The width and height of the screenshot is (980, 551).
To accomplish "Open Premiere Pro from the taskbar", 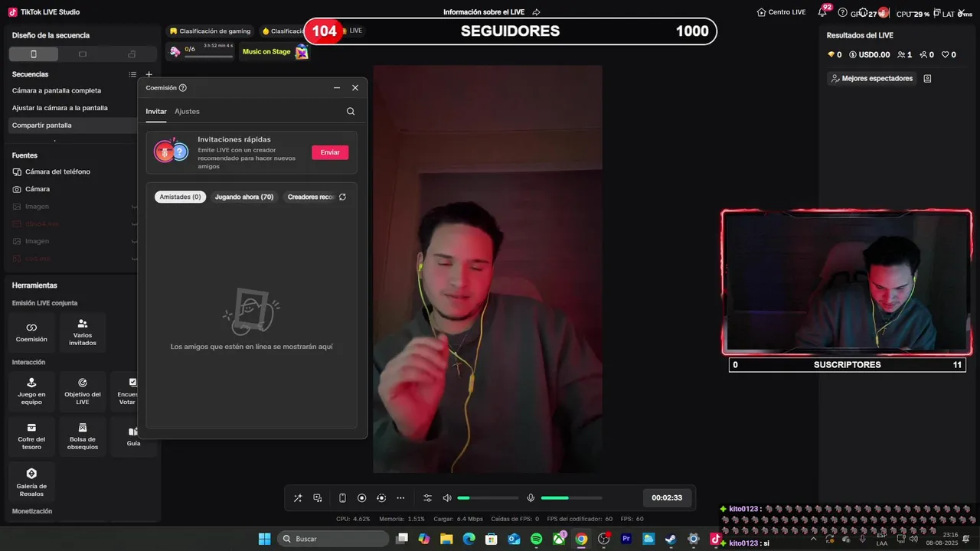I will 626,539.
